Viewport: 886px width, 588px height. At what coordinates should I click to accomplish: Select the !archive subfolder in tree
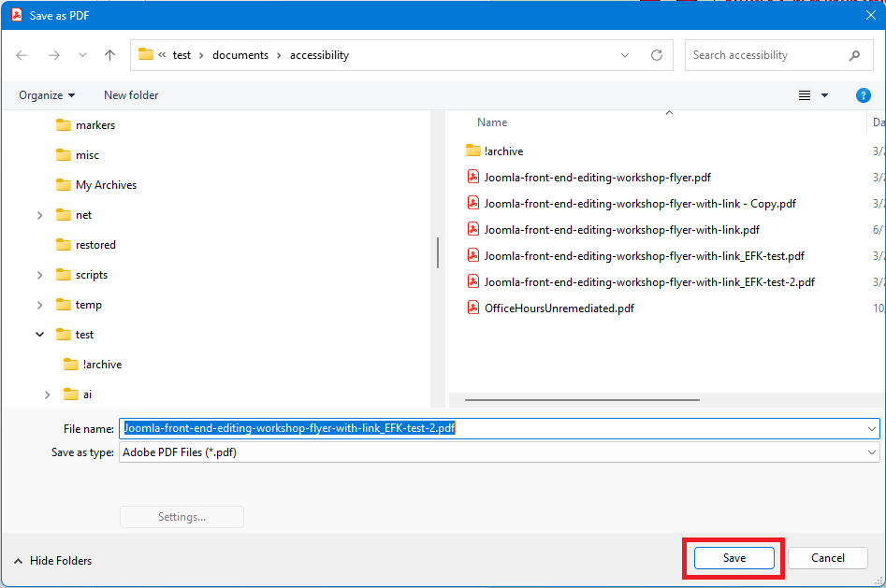(x=94, y=365)
